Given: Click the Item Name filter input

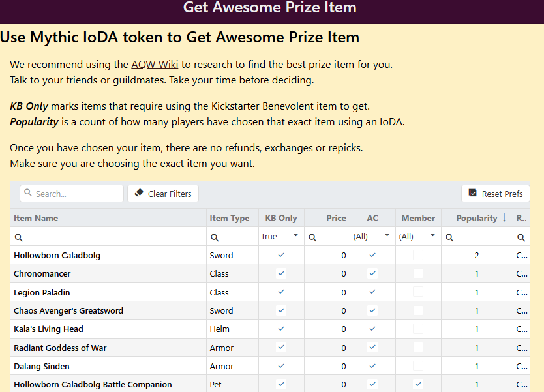Looking at the screenshot, I should click(x=108, y=237).
